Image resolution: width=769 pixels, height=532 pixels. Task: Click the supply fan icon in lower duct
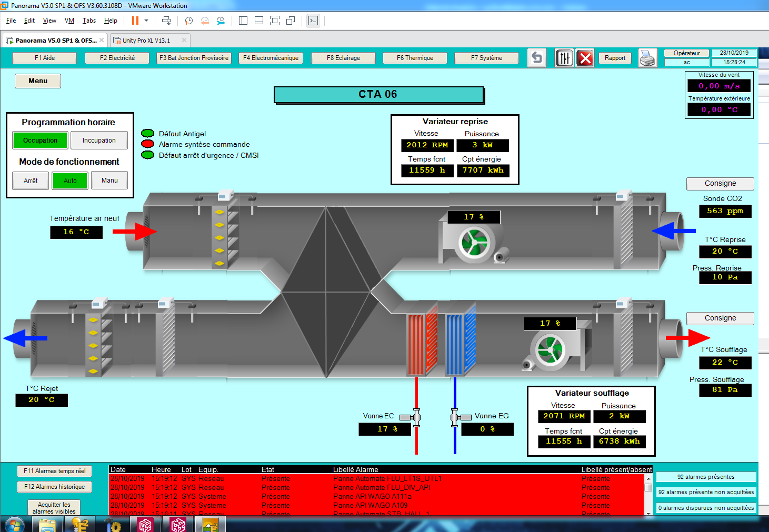point(550,349)
